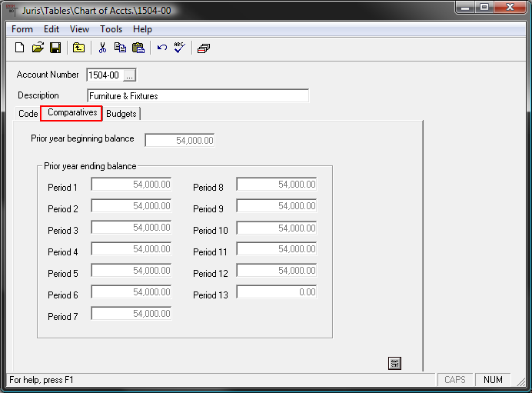Click the Cut scissors icon
The width and height of the screenshot is (532, 393).
(101, 48)
